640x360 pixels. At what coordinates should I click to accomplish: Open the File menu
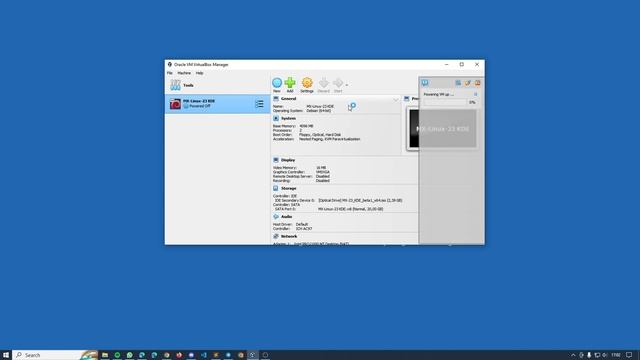coord(169,73)
